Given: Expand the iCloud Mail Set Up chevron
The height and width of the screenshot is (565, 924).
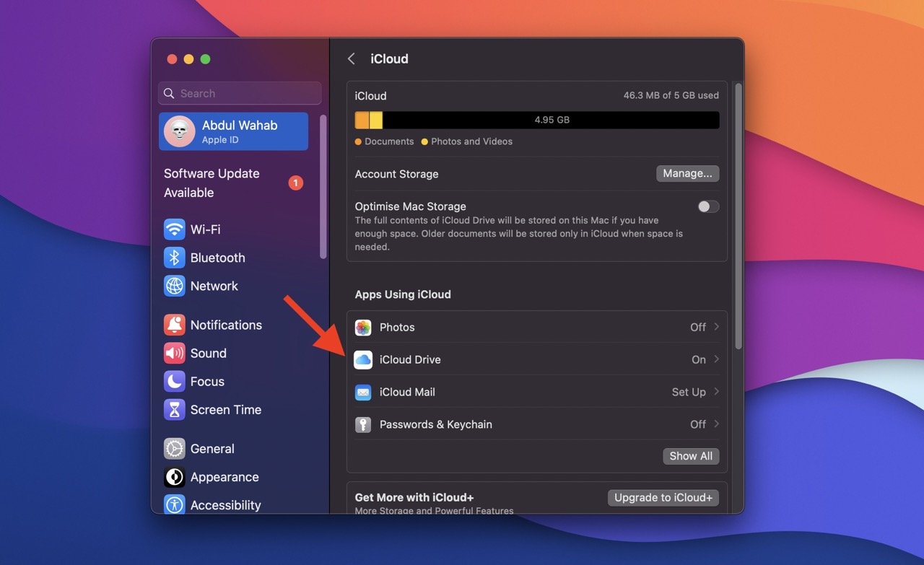Looking at the screenshot, I should [716, 392].
